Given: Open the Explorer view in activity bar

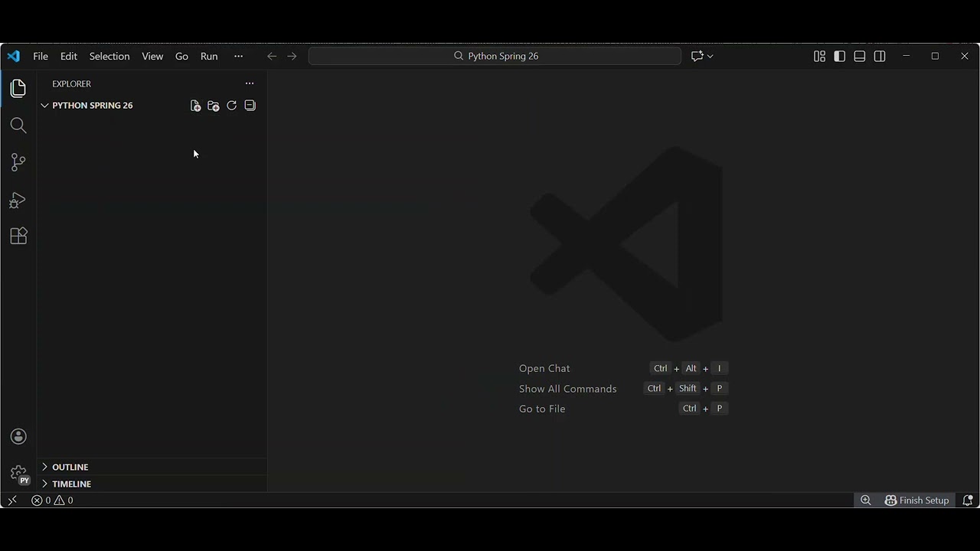Looking at the screenshot, I should point(18,89).
